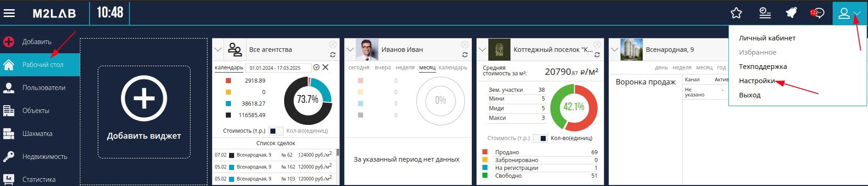Viewport: 868px width, 186px height.
Task: Select неделя tab in Иванов Иван widget
Action: point(405,68)
